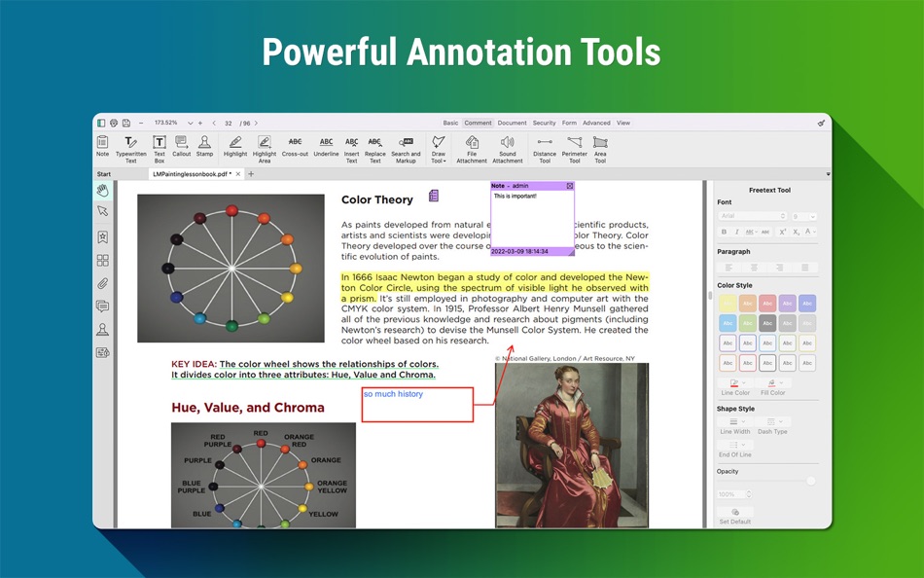Open the form fields panel in sidebar

coord(102,352)
